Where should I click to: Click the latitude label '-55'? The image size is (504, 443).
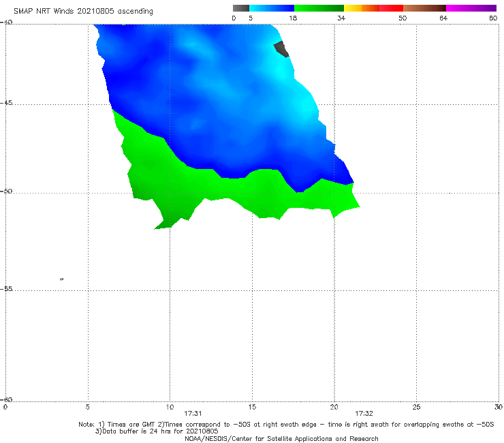[6, 288]
